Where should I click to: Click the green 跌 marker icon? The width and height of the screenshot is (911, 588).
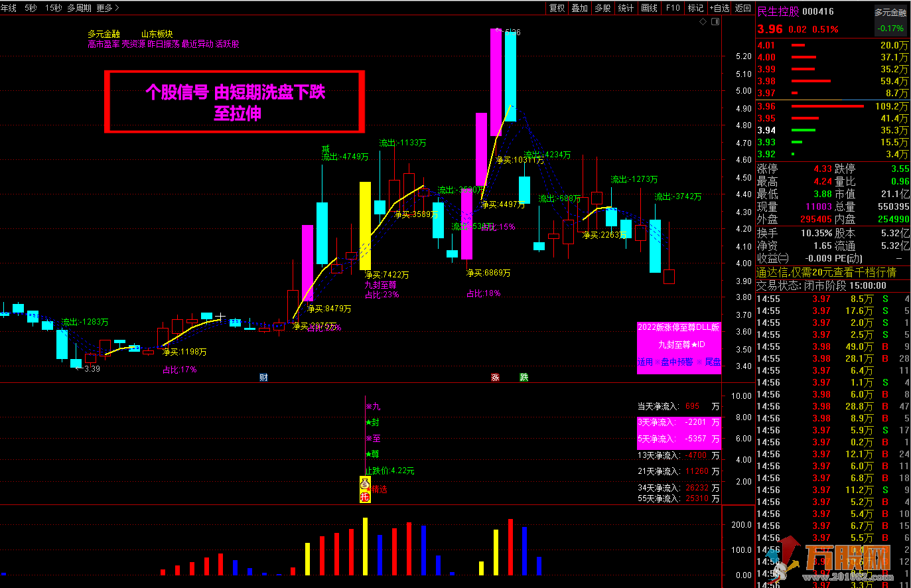tap(524, 378)
